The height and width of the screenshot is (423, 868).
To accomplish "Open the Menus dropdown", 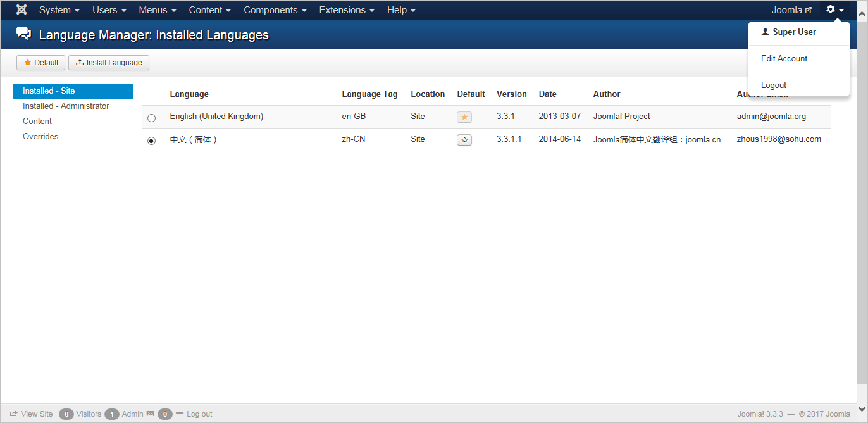I will (x=158, y=10).
